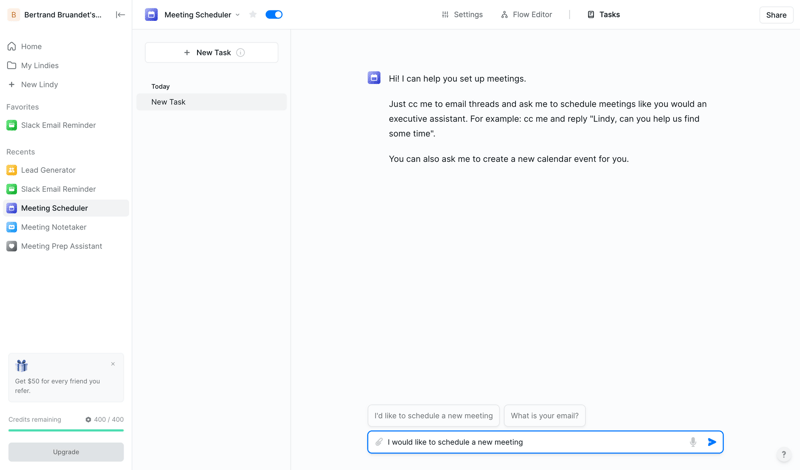Screen dimensions: 800x470
Task: Switch to the Flow Editor tab
Action: [x=527, y=15]
